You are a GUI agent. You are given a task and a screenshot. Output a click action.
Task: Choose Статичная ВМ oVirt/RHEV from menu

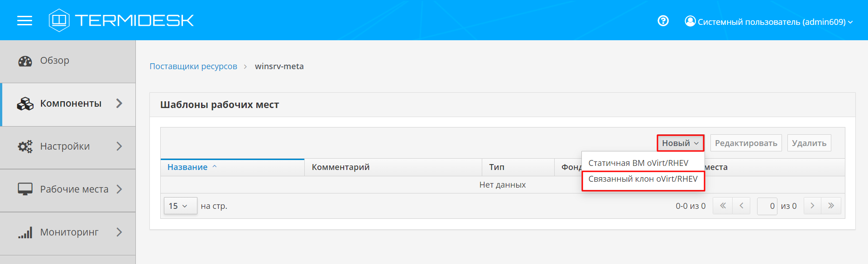click(x=638, y=163)
